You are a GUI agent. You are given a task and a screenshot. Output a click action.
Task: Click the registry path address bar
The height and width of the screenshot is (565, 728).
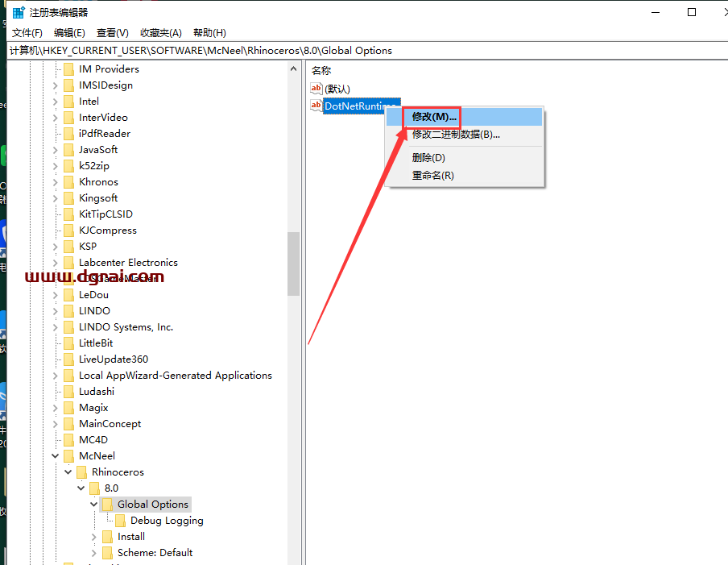368,51
